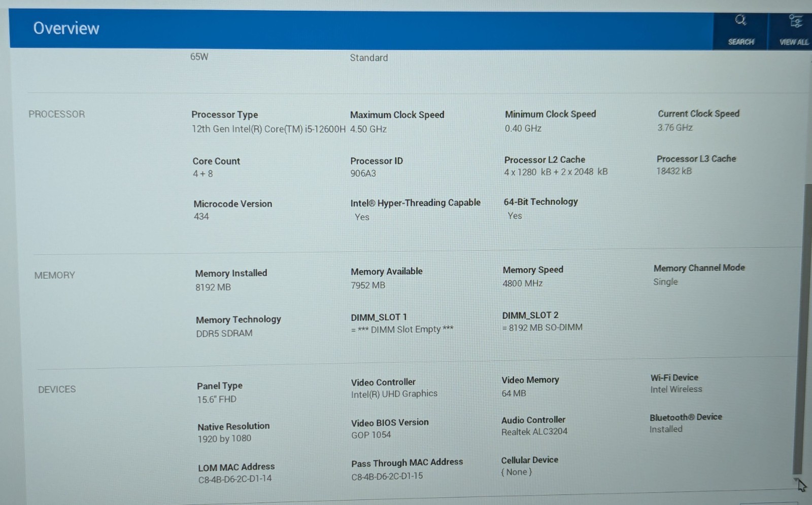Click the PROCESSOR section label

click(x=57, y=114)
